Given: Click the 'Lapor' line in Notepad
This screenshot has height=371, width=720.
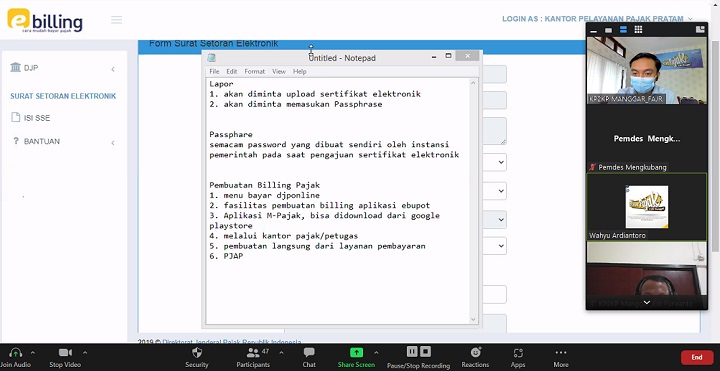Looking at the screenshot, I should coord(221,84).
